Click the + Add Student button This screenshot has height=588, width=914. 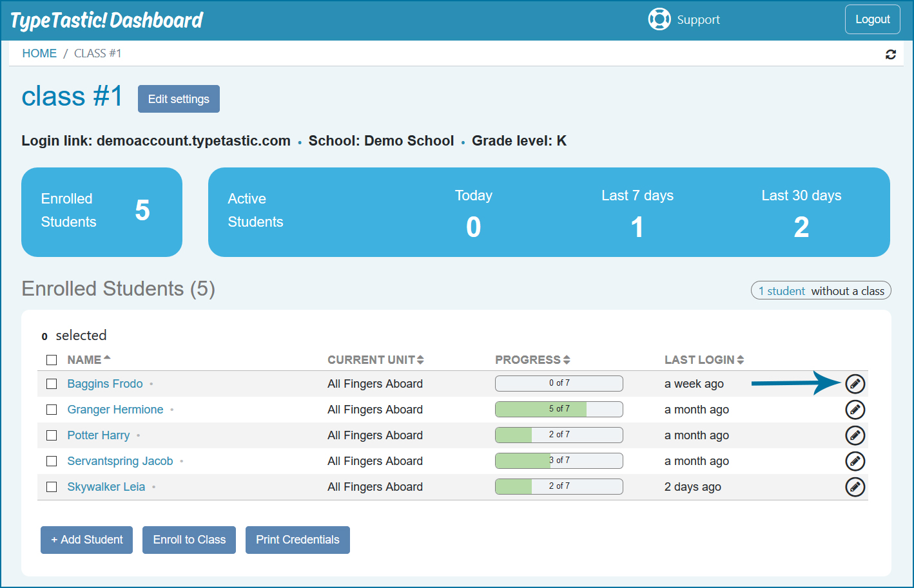coord(86,540)
